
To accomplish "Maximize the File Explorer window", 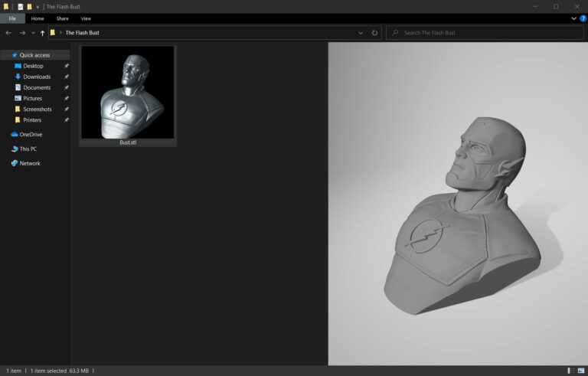I will (x=556, y=6).
